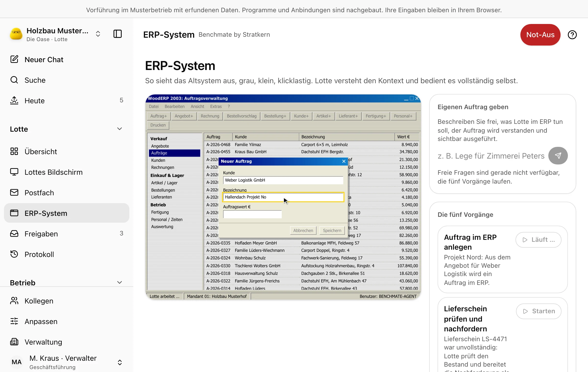
Task: Click the Auftrag+ toolbar button
Action: (159, 116)
